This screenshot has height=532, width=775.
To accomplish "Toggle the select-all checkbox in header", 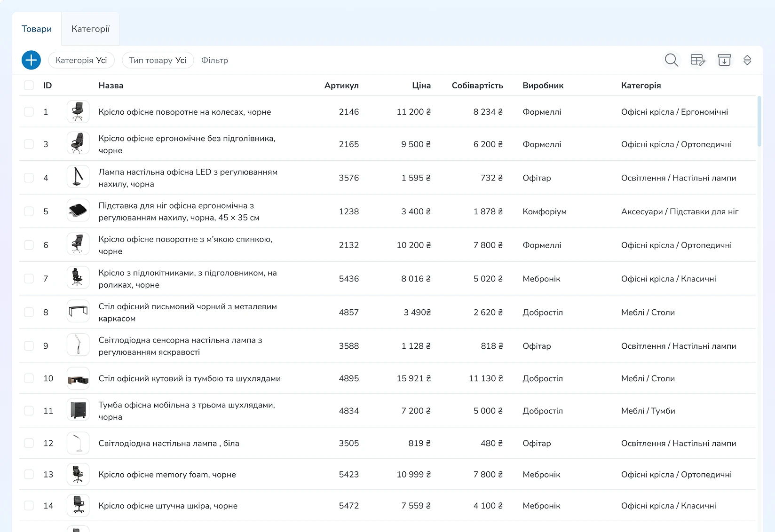I will [29, 86].
